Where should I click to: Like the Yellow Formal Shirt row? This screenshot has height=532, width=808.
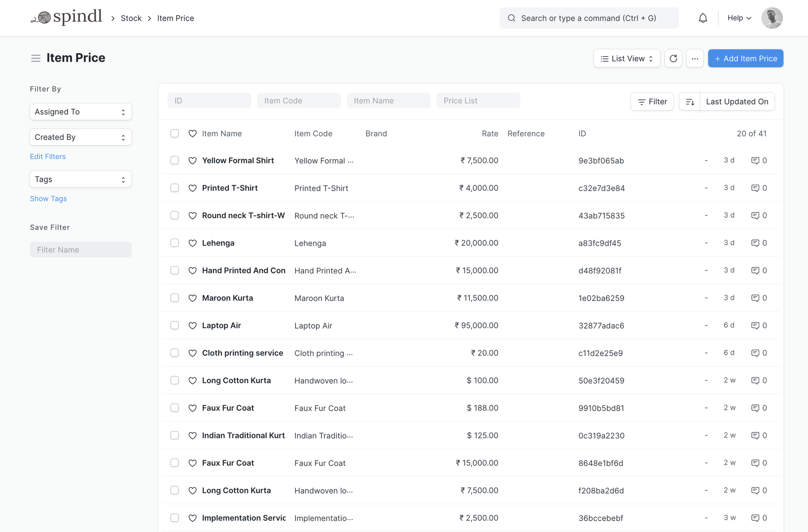pos(193,161)
